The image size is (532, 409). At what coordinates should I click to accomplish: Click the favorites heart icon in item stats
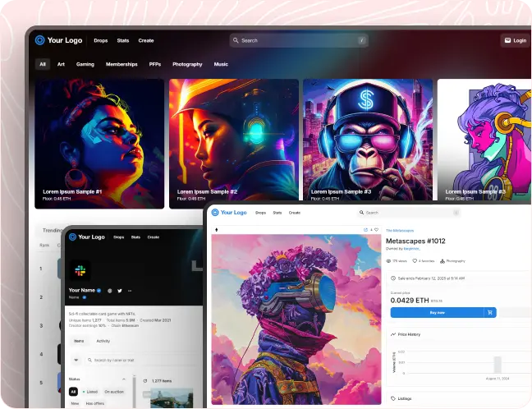pyautogui.click(x=415, y=261)
